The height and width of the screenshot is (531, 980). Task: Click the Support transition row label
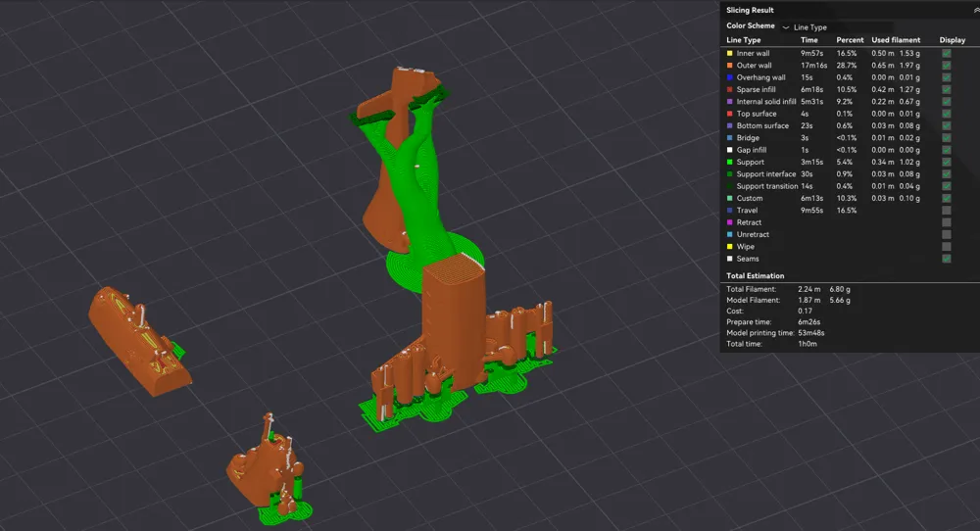point(767,186)
